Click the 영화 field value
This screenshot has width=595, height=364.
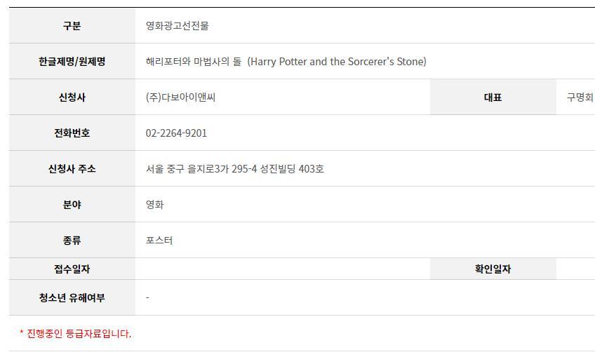[155, 205]
